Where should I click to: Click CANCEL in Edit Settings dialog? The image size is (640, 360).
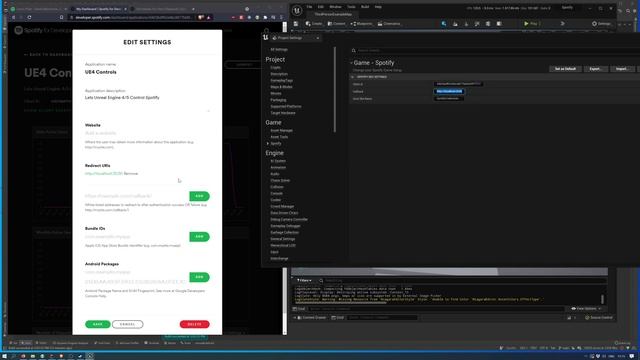(x=127, y=324)
